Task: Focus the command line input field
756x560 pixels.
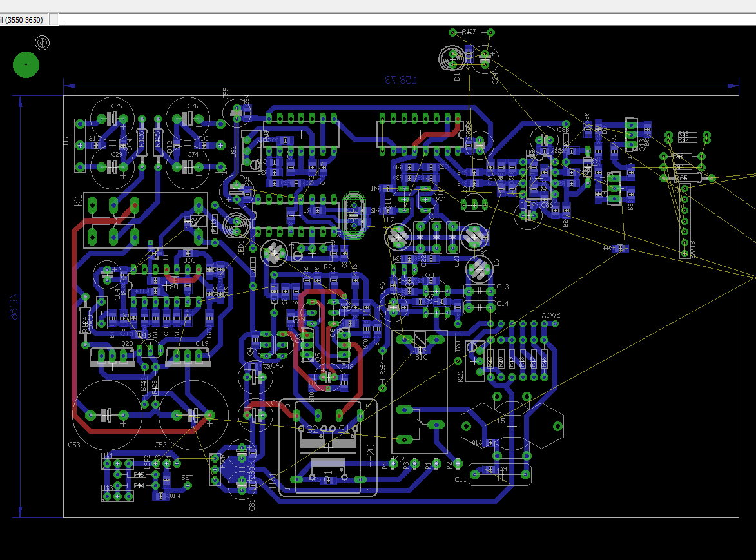Action: tap(407, 20)
